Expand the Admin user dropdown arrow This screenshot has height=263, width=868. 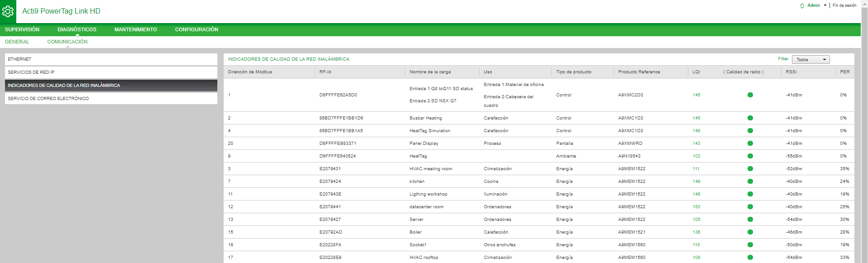(825, 6)
